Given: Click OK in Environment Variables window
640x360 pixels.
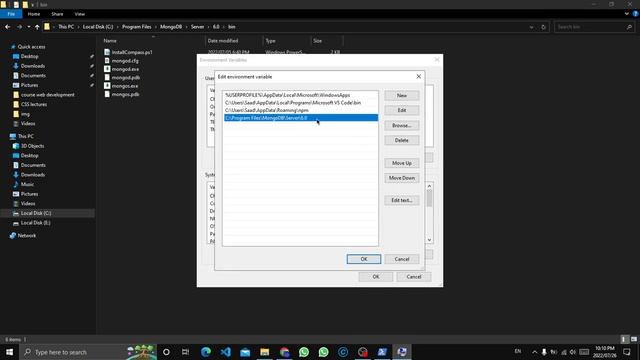Looking at the screenshot, I should 376,277.
